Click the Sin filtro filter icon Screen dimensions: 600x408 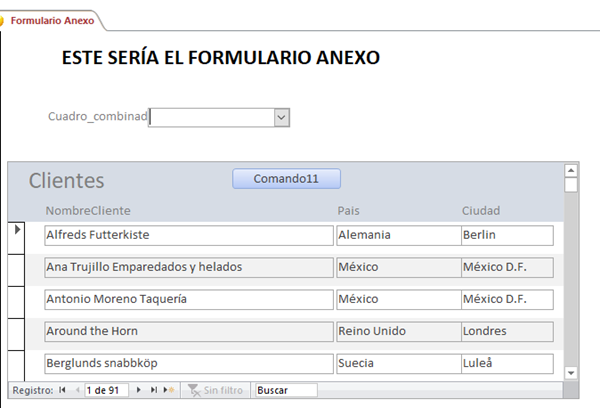click(x=194, y=390)
